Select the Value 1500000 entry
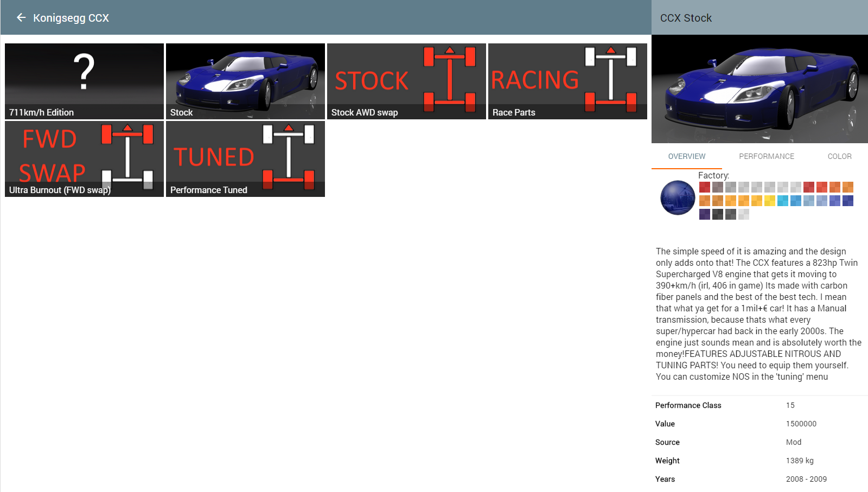 coord(759,424)
